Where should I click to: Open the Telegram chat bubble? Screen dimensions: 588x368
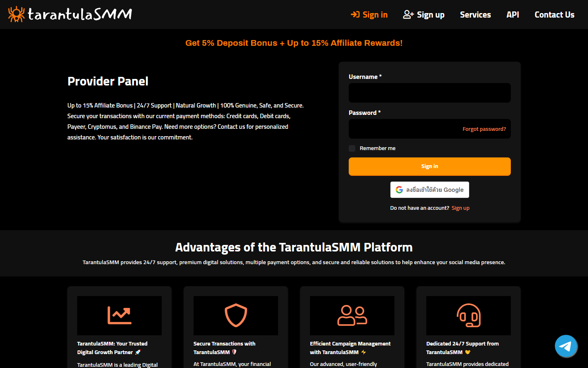point(566,346)
